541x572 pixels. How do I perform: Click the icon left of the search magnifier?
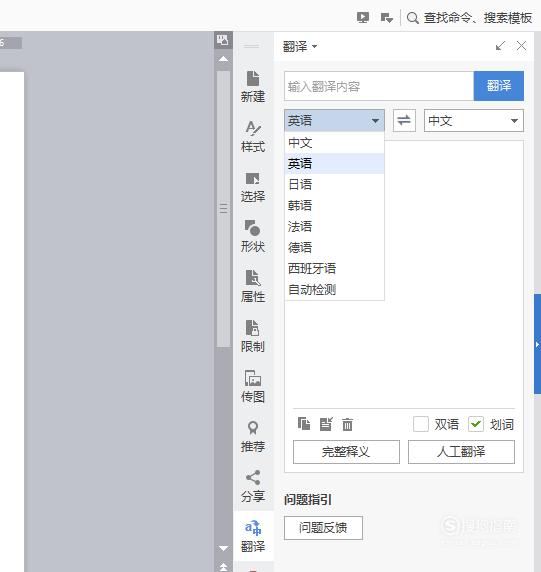386,18
